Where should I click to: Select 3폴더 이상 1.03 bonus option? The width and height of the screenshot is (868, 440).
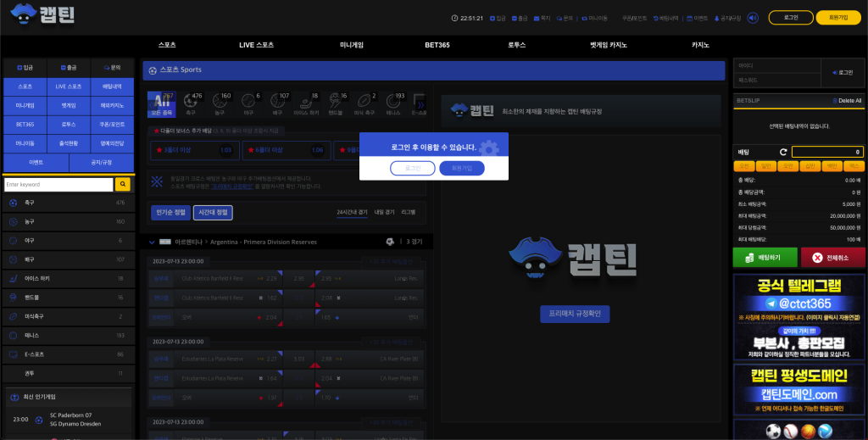[x=195, y=150]
